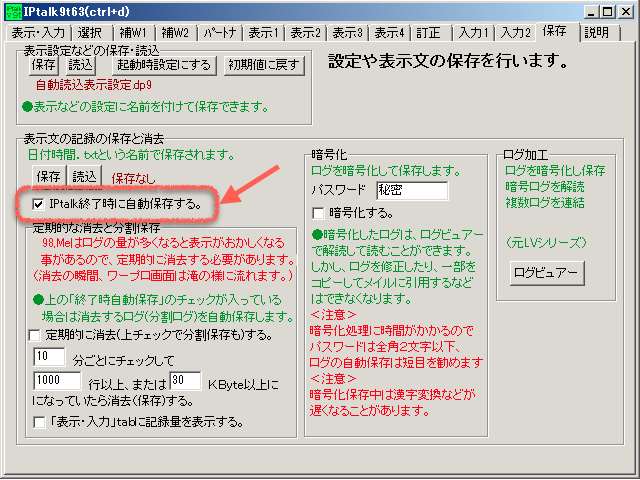Open the 表示4 tab
Screen dimensions: 640x480
point(389,33)
